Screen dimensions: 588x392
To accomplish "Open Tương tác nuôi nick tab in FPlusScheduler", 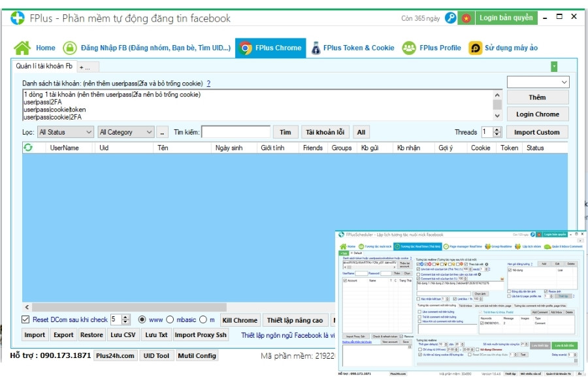I will [x=375, y=246].
